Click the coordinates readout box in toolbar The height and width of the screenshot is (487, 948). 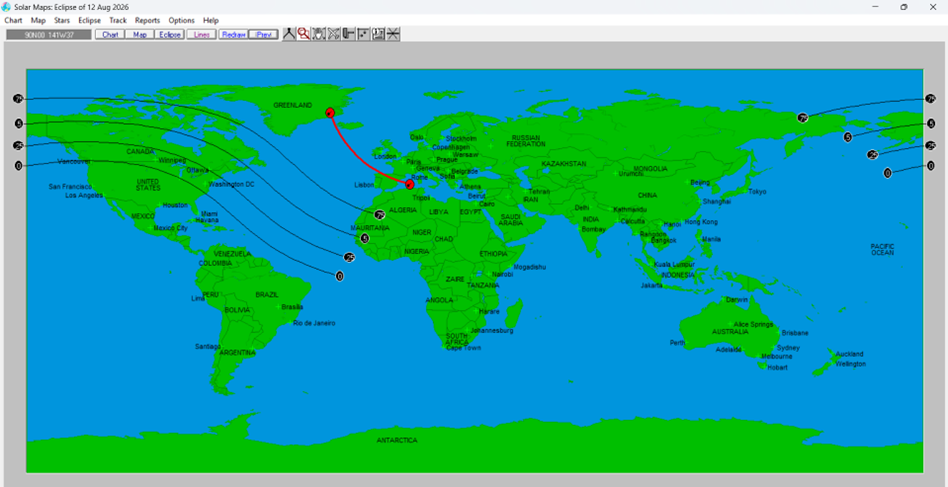pos(48,34)
